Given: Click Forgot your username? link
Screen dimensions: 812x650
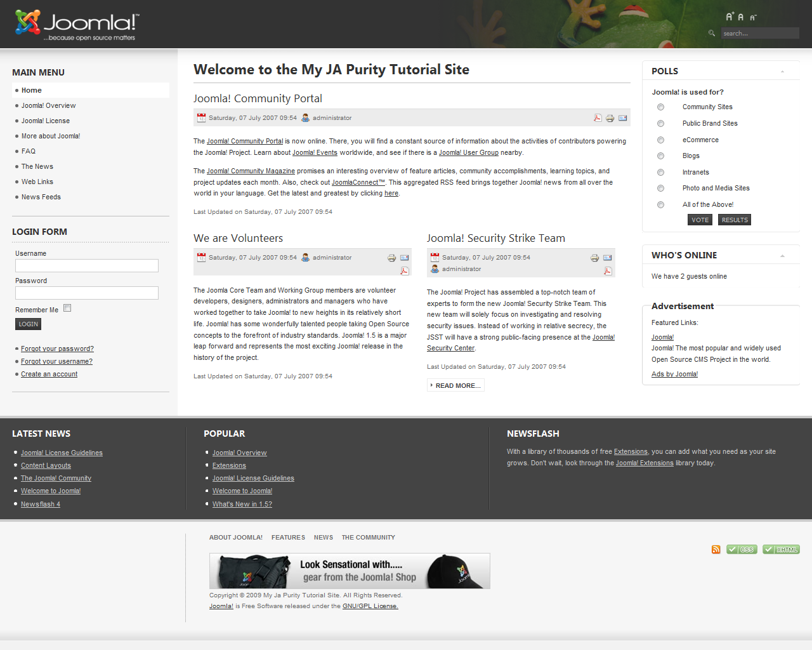Looking at the screenshot, I should [56, 361].
